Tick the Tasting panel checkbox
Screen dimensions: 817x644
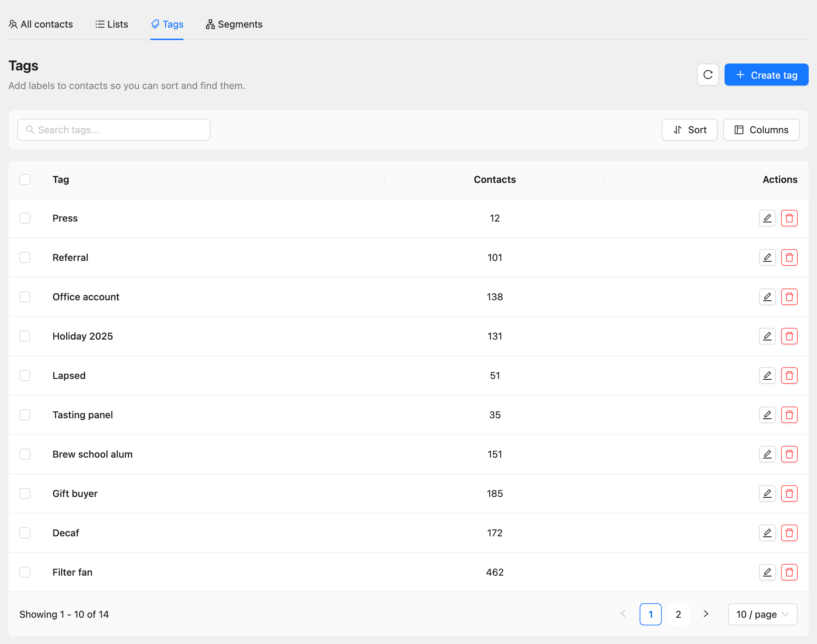(x=25, y=415)
